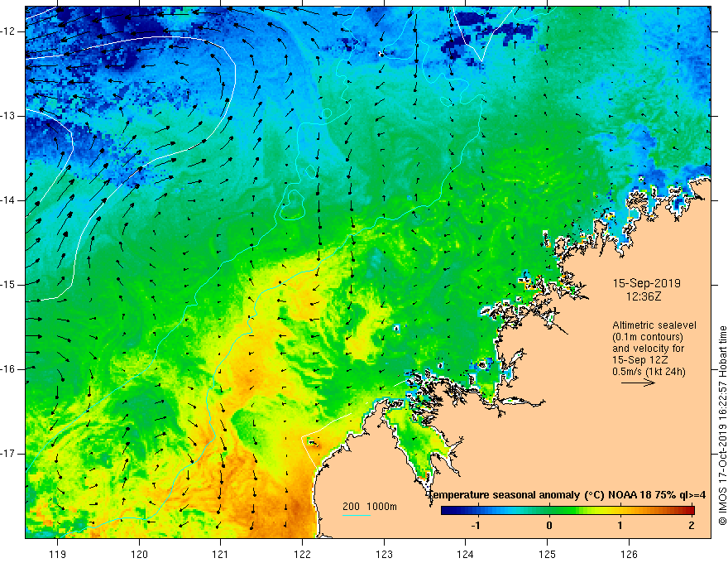Viewport: 728px width, 563px height.
Task: Click the latitude axis label -16
Action: point(8,369)
